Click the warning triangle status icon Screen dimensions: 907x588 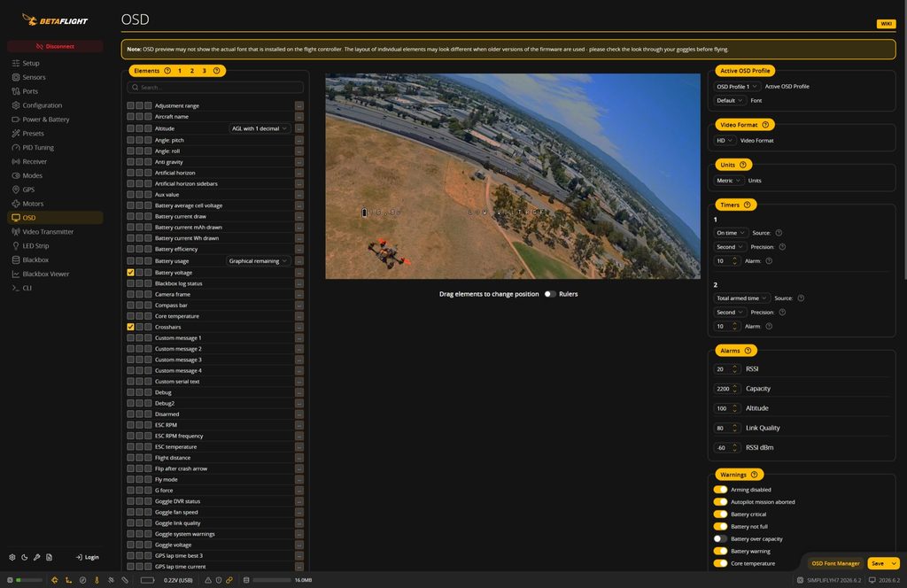pos(207,580)
